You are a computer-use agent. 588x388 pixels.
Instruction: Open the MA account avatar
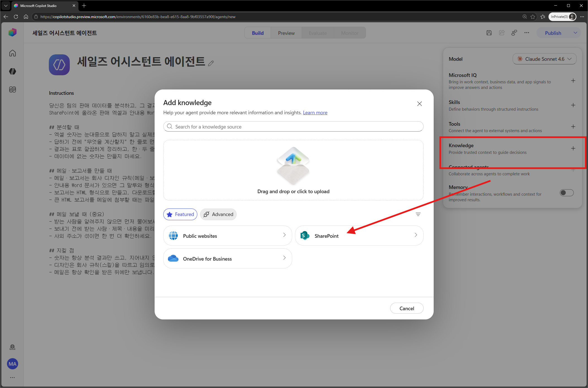point(12,364)
